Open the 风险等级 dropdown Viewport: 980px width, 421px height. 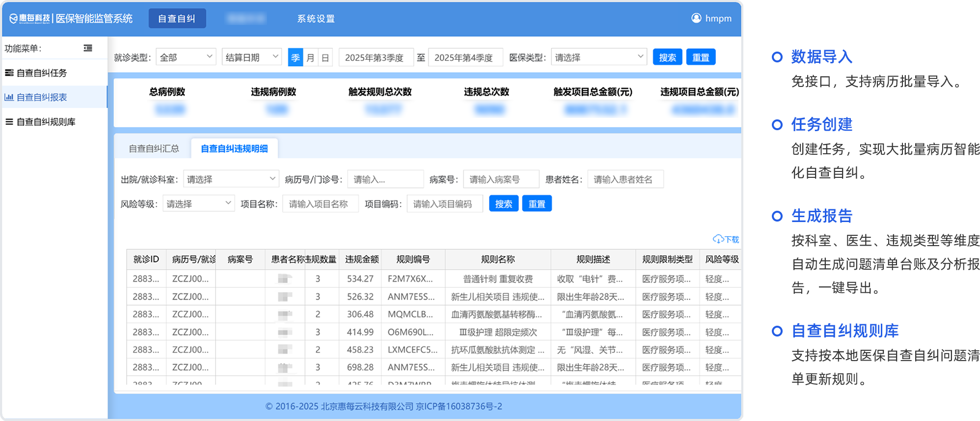point(198,203)
